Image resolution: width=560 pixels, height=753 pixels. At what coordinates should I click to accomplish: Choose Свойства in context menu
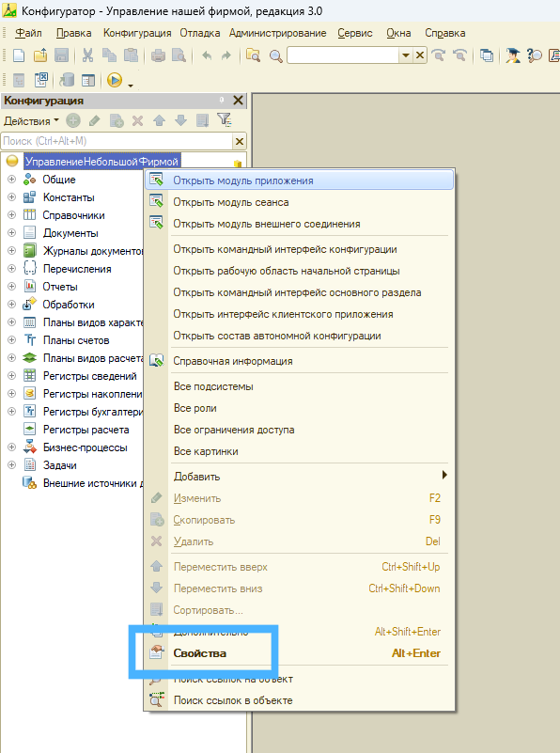(x=300, y=653)
